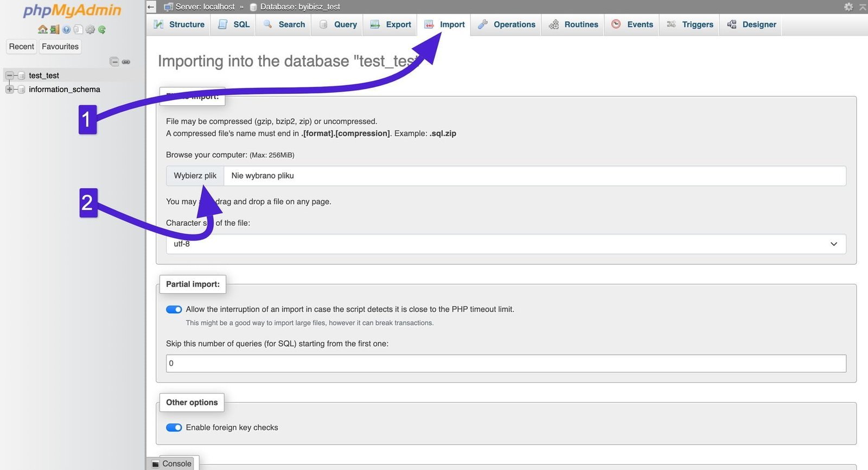Viewport: 868px width, 470px height.
Task: Disable the foreign key checks toggle
Action: pyautogui.click(x=174, y=428)
